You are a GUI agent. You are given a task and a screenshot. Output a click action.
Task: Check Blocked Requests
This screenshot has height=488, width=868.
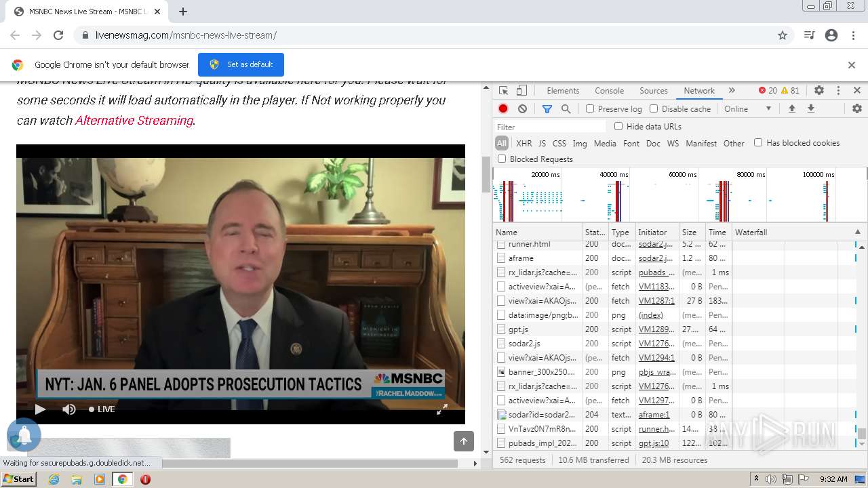502,159
